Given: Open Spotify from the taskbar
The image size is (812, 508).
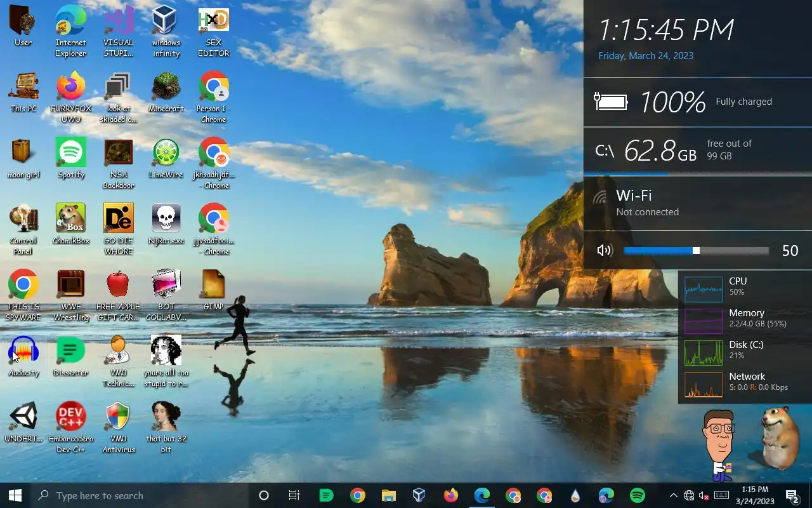Looking at the screenshot, I should pos(638,495).
